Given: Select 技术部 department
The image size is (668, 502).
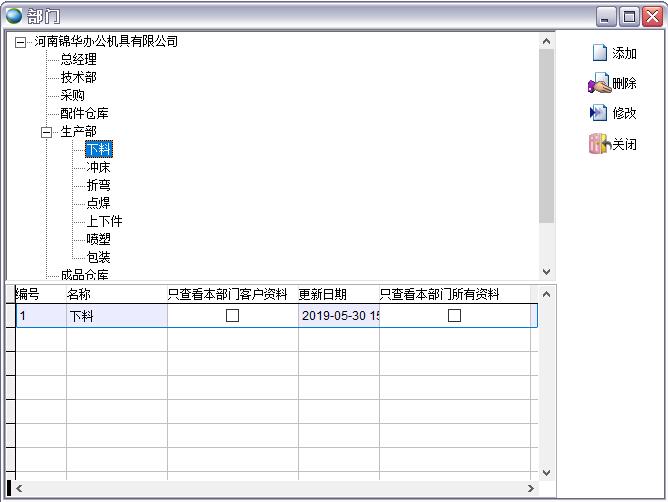Looking at the screenshot, I should [78, 77].
